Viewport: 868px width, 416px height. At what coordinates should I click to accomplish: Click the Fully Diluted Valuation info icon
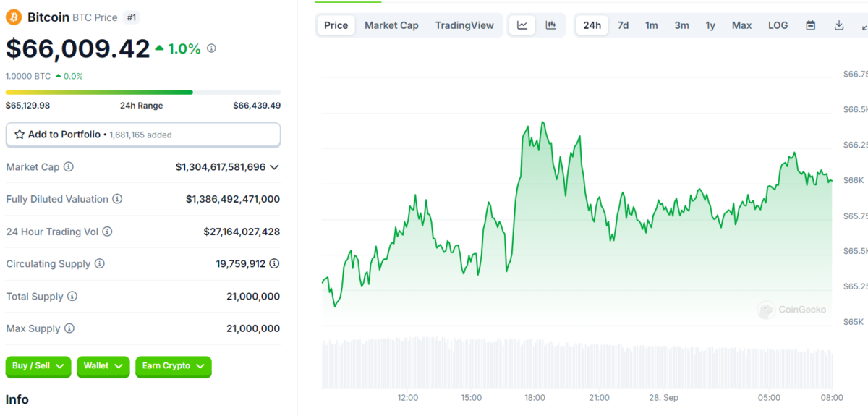click(117, 199)
